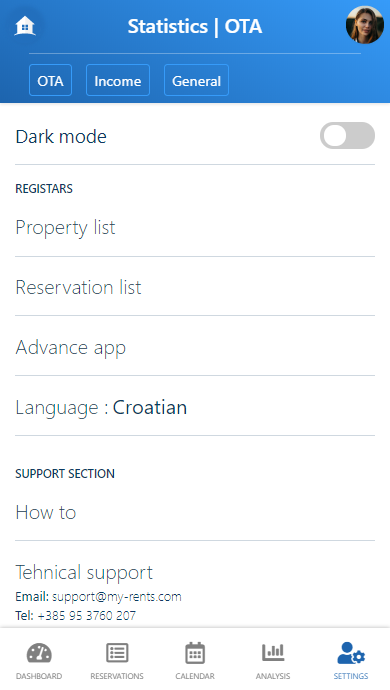Open the Reservation list registar

pos(195,287)
